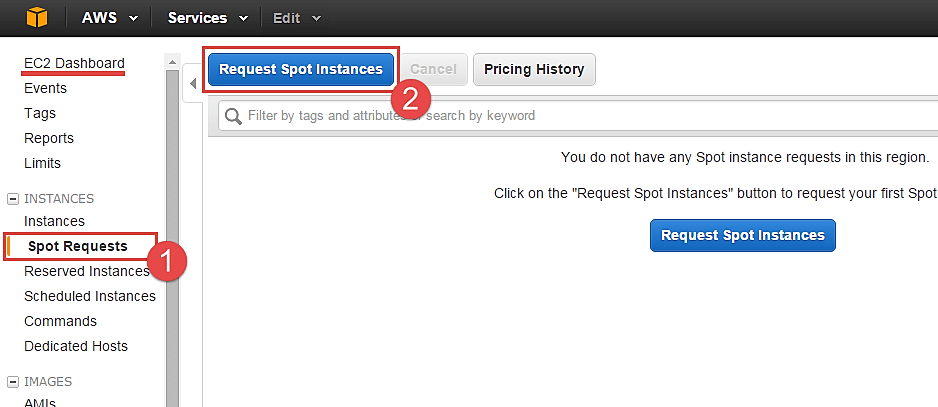Viewport: 938px width, 407px height.
Task: Navigate to Reserved Instances
Action: (x=86, y=271)
